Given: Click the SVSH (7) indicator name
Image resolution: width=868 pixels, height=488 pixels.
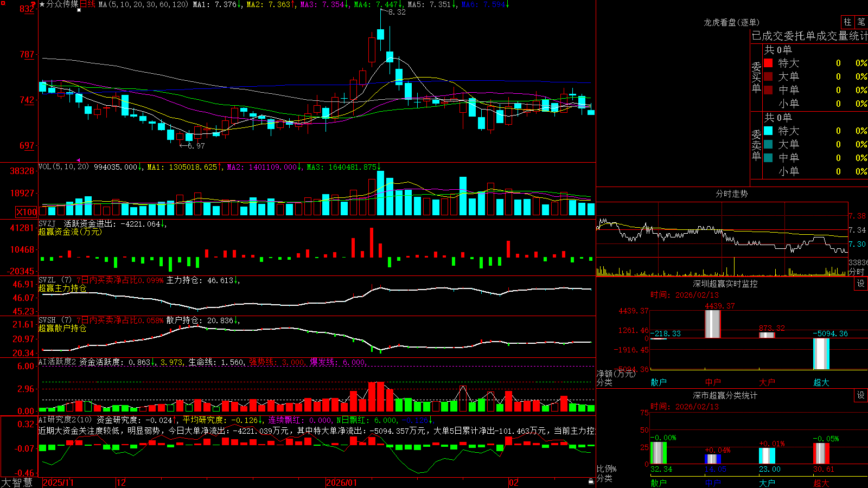Looking at the screenshot, I should (x=55, y=320).
